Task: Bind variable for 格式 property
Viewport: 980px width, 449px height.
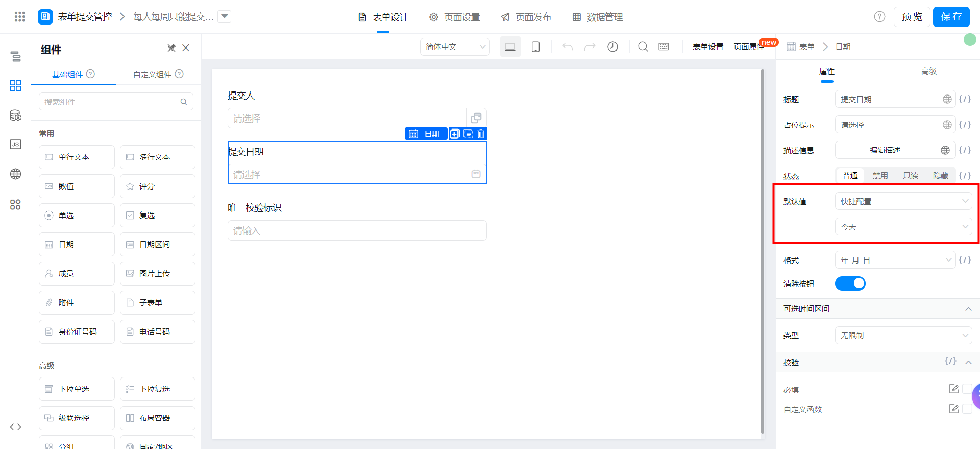Action: (x=965, y=260)
